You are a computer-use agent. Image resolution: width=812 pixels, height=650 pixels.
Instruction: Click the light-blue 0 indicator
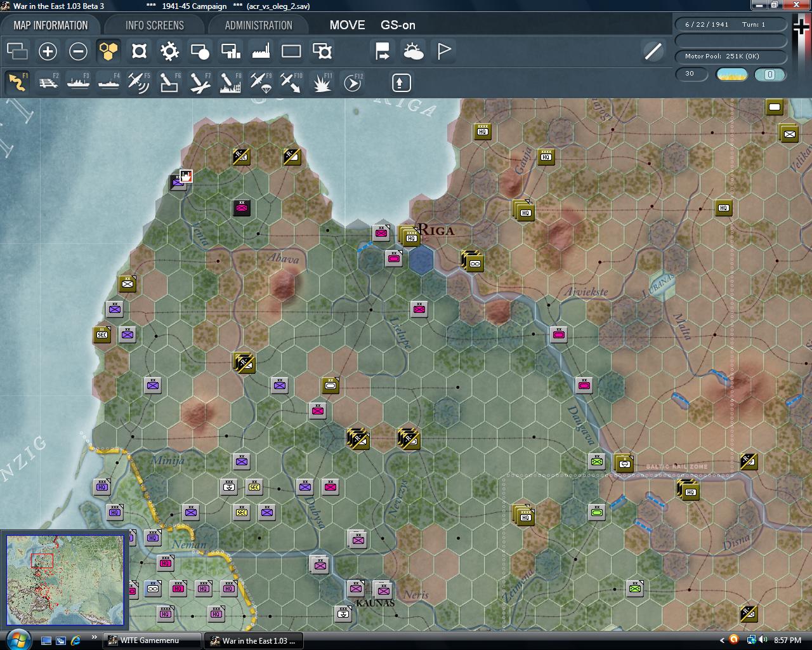point(769,74)
